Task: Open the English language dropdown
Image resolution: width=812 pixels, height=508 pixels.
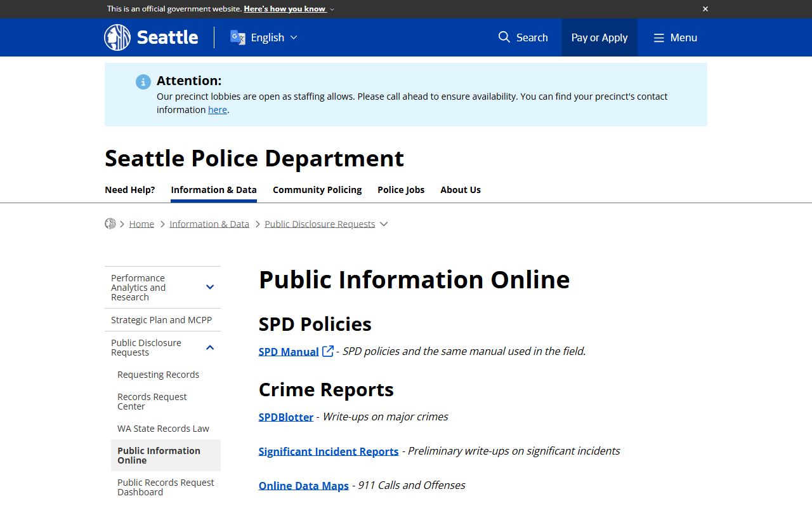Action: 274,37
